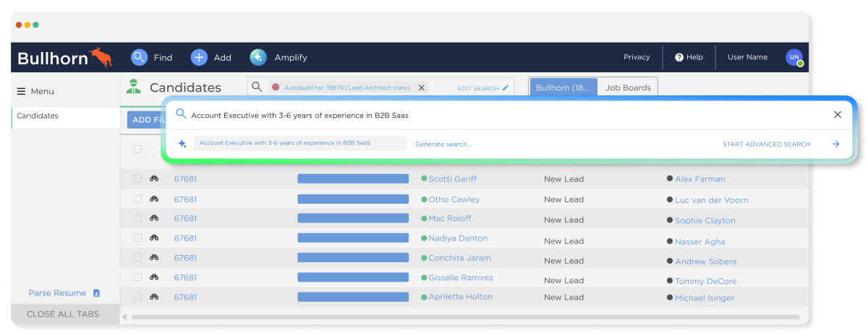Click the magnifier icon in popup search
This screenshot has height=336, width=868.
181,114
